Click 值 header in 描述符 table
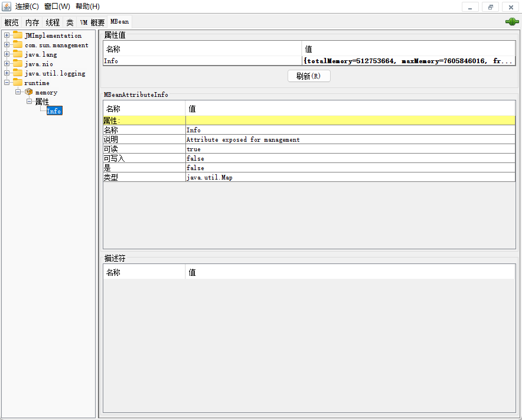Screen dimensions: 522x420 [350, 272]
